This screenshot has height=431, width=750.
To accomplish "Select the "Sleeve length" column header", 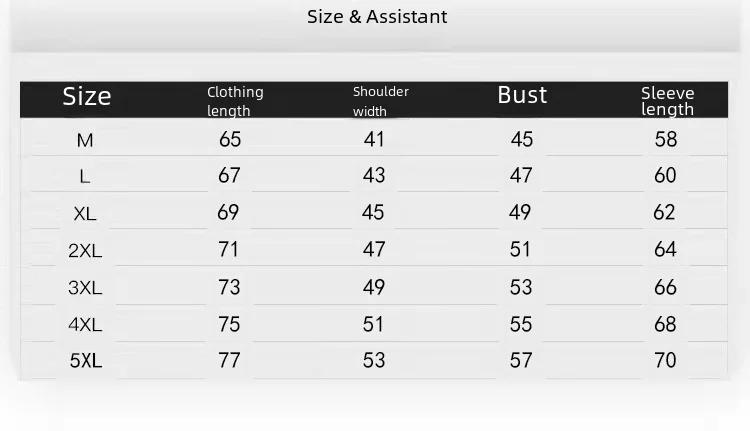I will [x=667, y=101].
